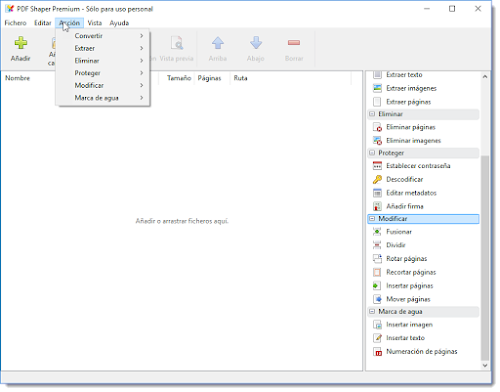Open the Fichero menu

click(x=15, y=23)
